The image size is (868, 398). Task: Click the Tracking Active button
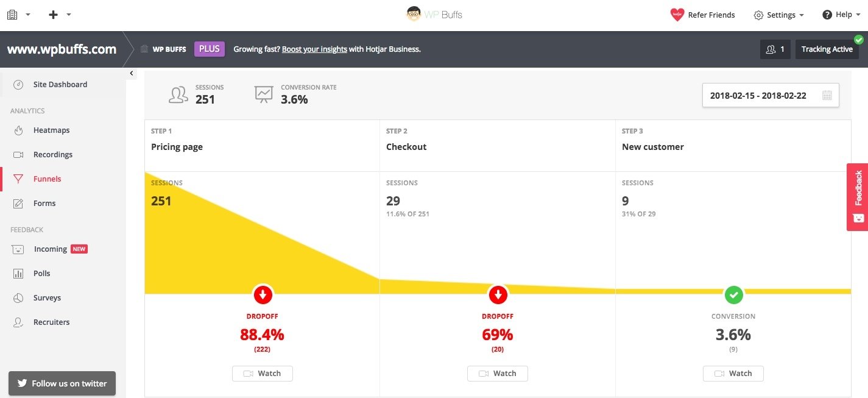coord(827,49)
